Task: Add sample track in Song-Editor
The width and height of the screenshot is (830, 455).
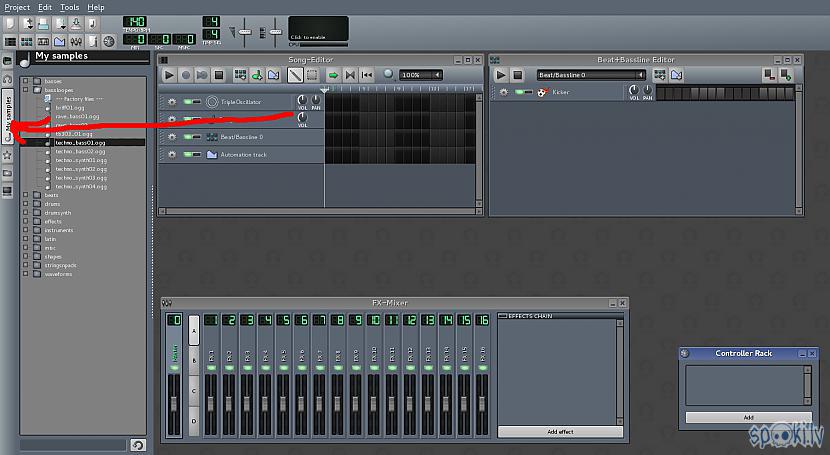Action: (x=257, y=75)
